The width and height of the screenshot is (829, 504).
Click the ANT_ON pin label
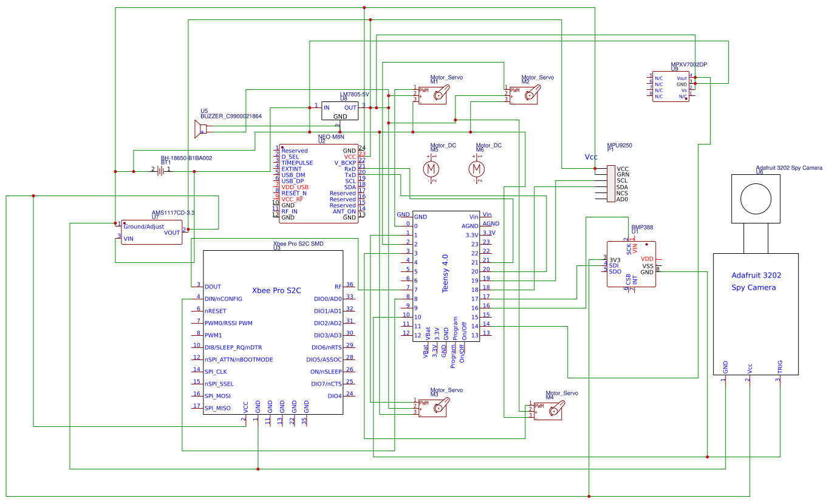[344, 211]
